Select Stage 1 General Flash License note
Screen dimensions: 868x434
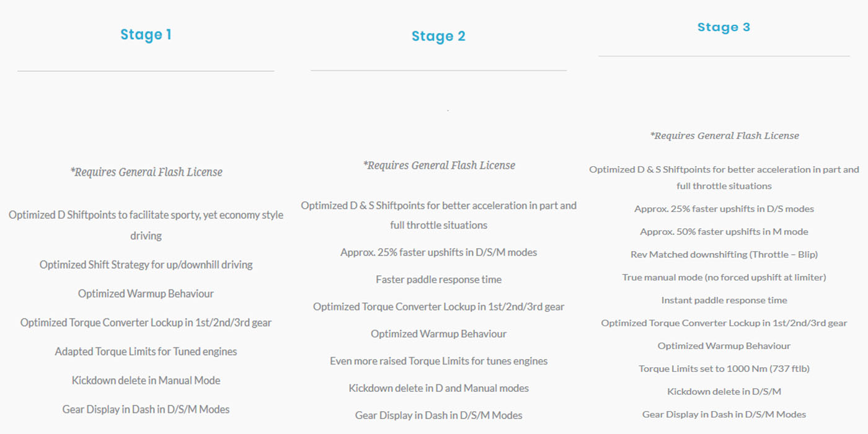click(146, 172)
